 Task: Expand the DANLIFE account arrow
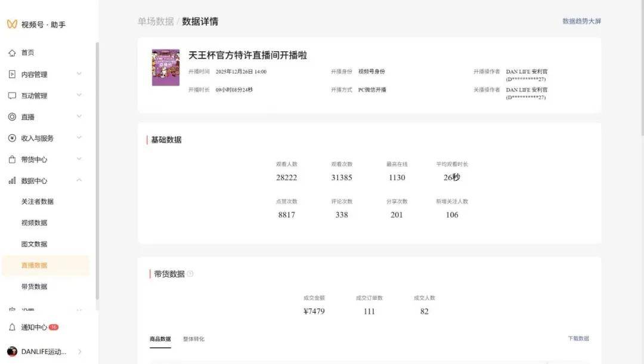click(x=80, y=351)
